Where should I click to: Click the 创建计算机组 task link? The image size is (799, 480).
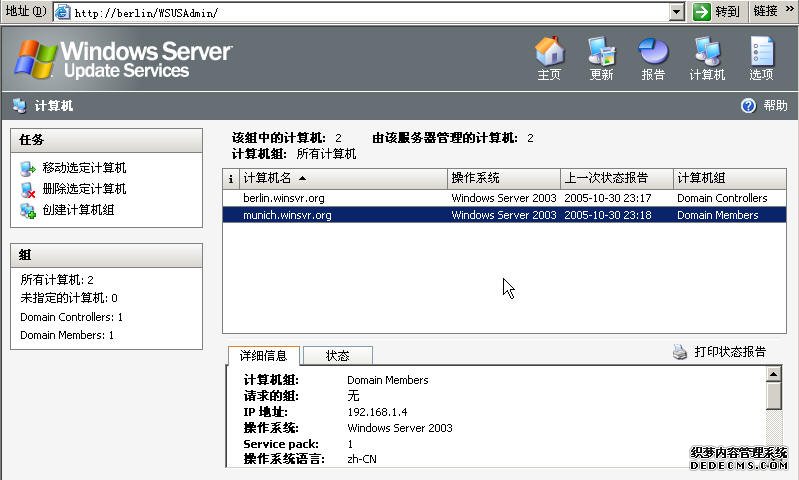tap(78, 210)
